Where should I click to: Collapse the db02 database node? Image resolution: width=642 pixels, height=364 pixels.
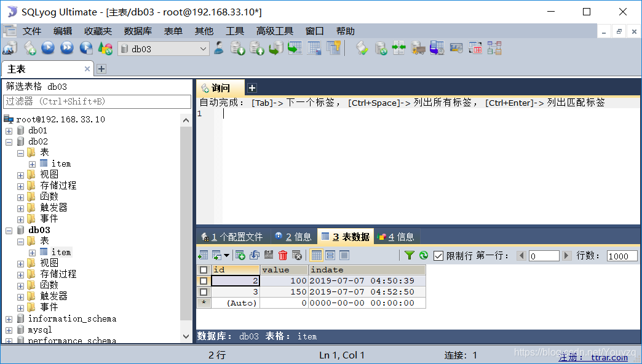pos(9,142)
